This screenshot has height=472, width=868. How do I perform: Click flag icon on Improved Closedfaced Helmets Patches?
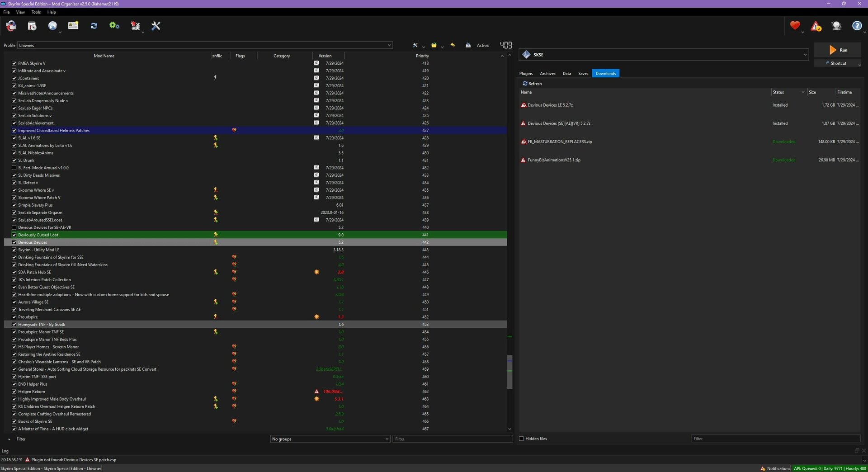click(x=234, y=130)
